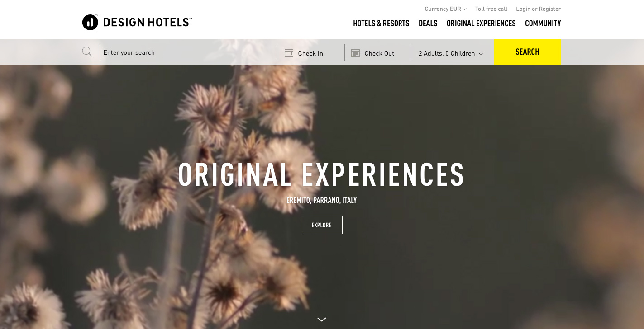Viewport: 644px width, 329px height.
Task: Focus the Enter your search field
Action: 188,52
